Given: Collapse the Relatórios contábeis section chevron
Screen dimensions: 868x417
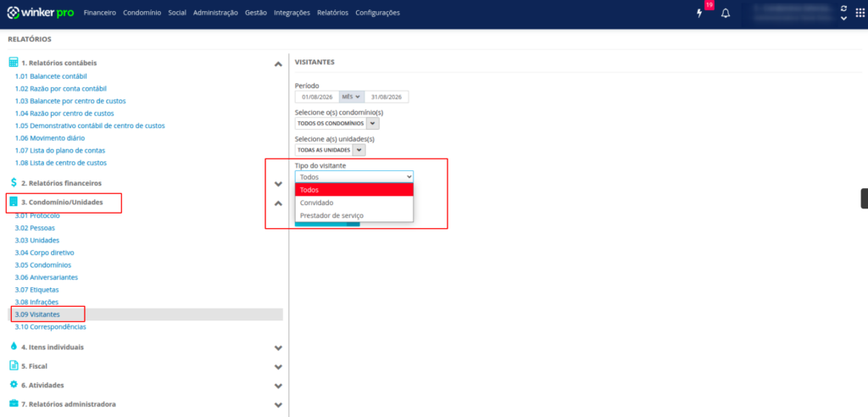Looking at the screenshot, I should coord(278,64).
